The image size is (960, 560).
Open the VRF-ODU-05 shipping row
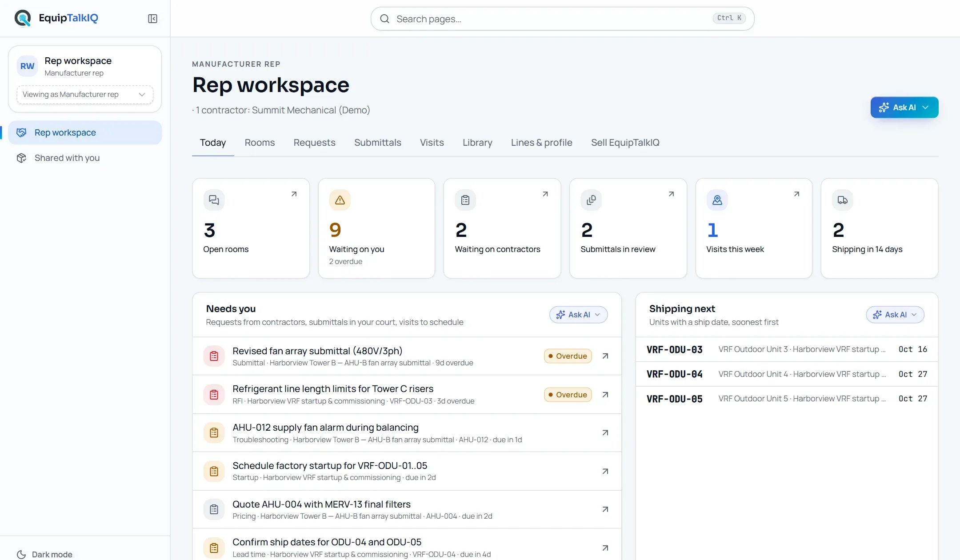[x=787, y=399]
